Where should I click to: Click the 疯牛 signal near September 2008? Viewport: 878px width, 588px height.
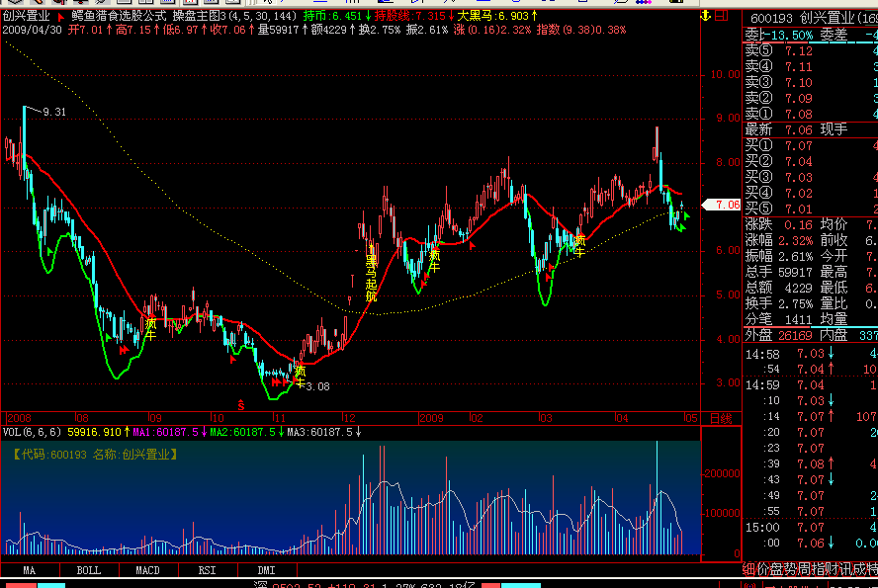(150, 329)
